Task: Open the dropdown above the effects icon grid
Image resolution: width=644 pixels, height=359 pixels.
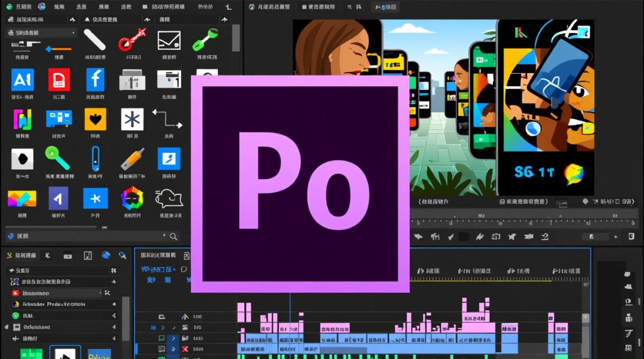Action: coord(41,33)
